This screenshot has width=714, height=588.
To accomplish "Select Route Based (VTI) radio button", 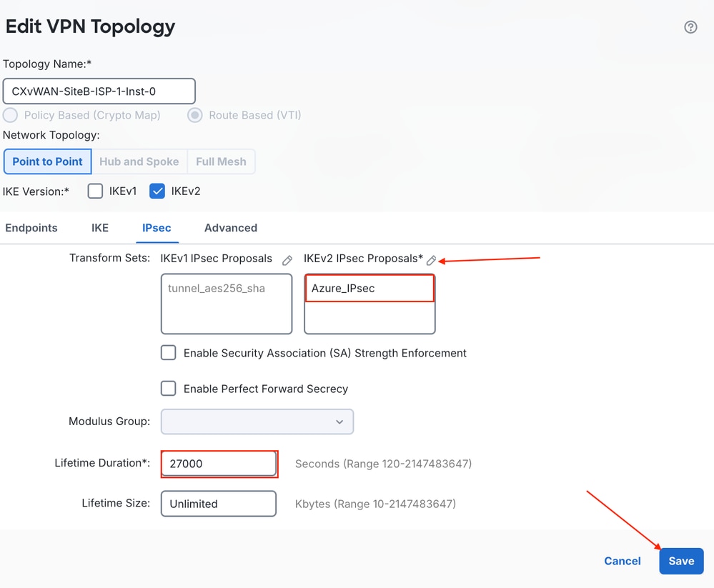I will pos(195,115).
